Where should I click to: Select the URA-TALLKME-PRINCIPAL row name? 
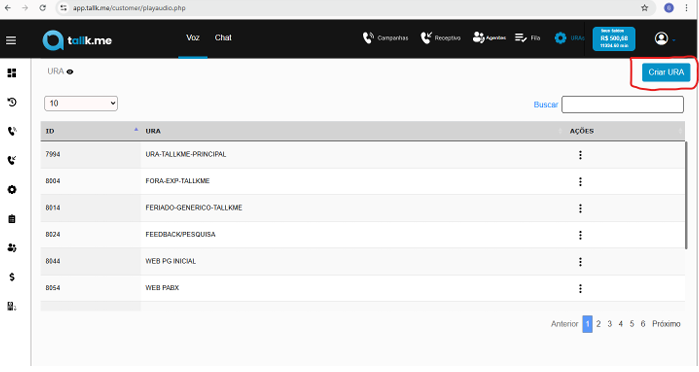185,154
